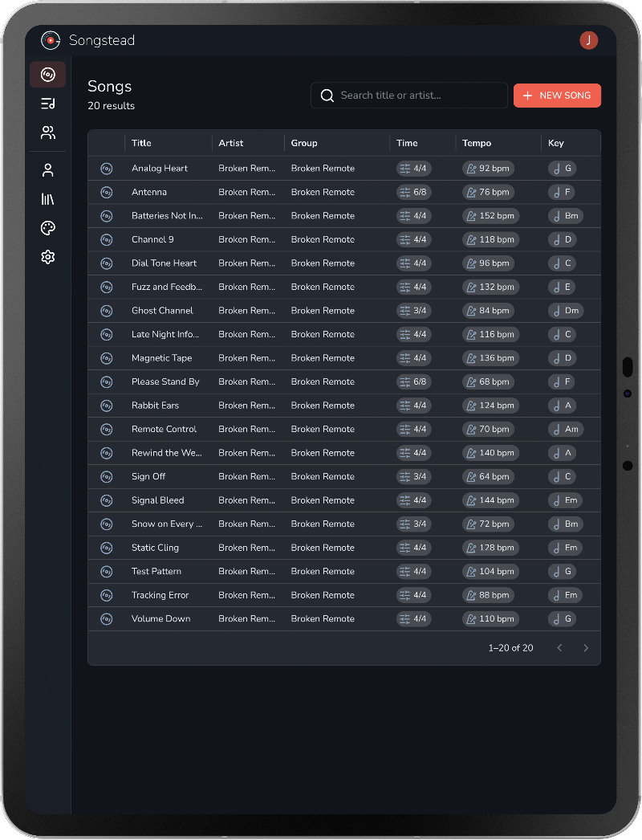Open the setlists icon in sidebar

tap(47, 104)
